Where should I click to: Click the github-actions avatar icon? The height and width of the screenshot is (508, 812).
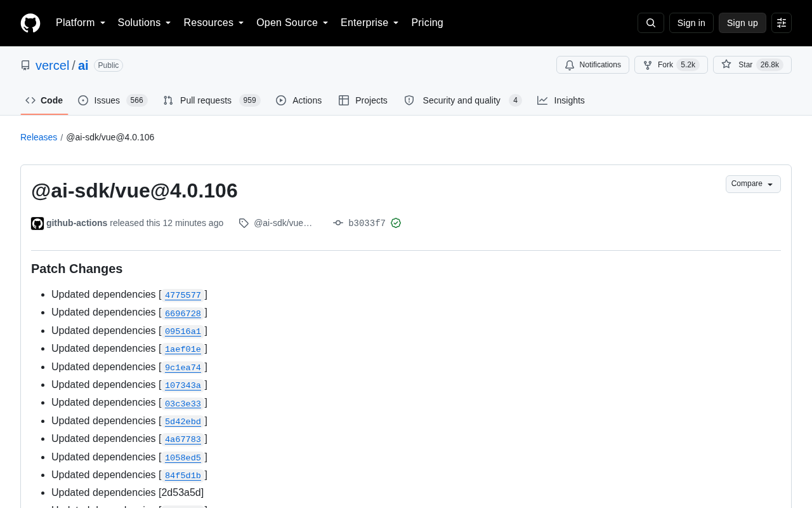(x=37, y=224)
